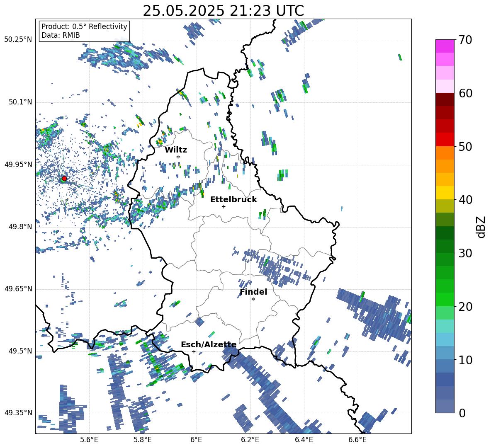Click the 49.5°N latitude label

(20, 351)
